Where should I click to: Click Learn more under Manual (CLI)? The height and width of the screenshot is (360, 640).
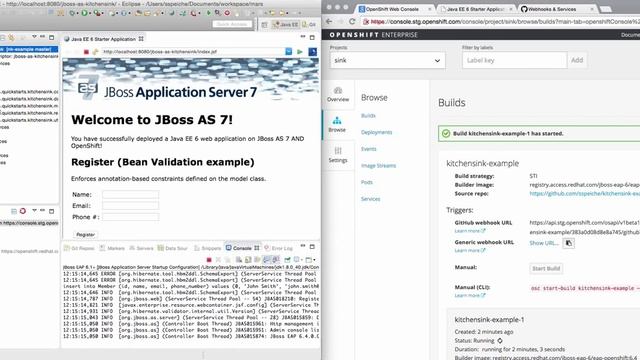click(x=470, y=296)
